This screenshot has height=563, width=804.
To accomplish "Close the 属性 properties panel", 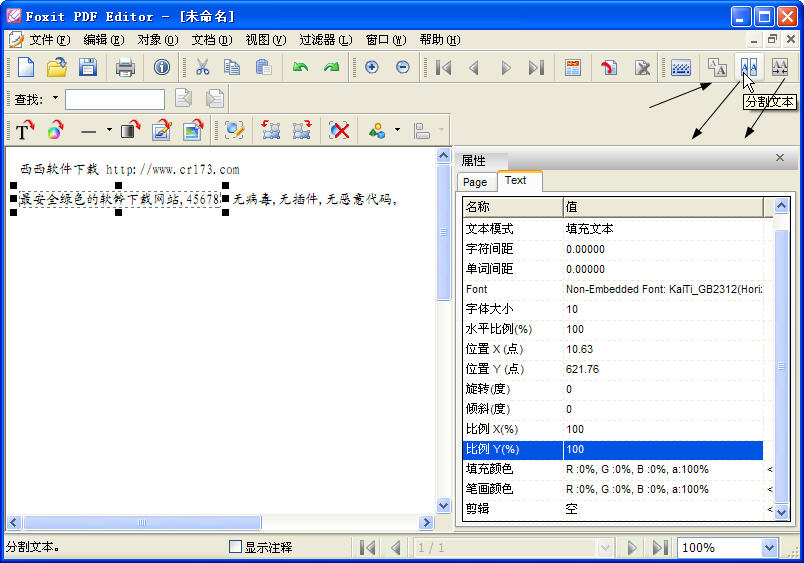I will [780, 158].
